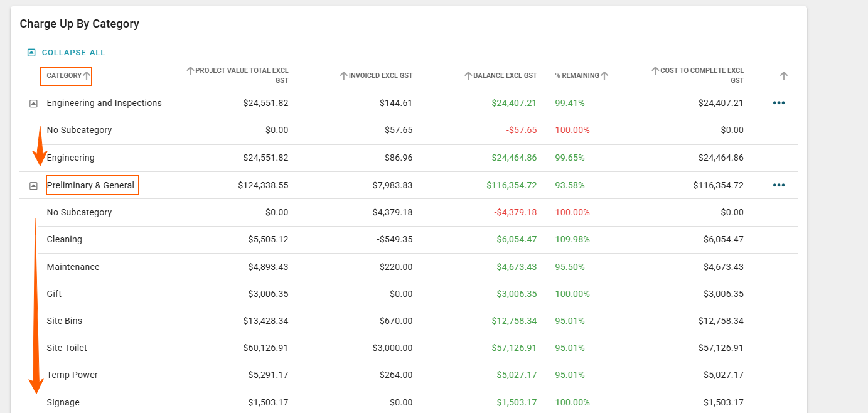Click the $13,428.34 Site Bins project value
The width and height of the screenshot is (868, 413).
click(x=265, y=321)
